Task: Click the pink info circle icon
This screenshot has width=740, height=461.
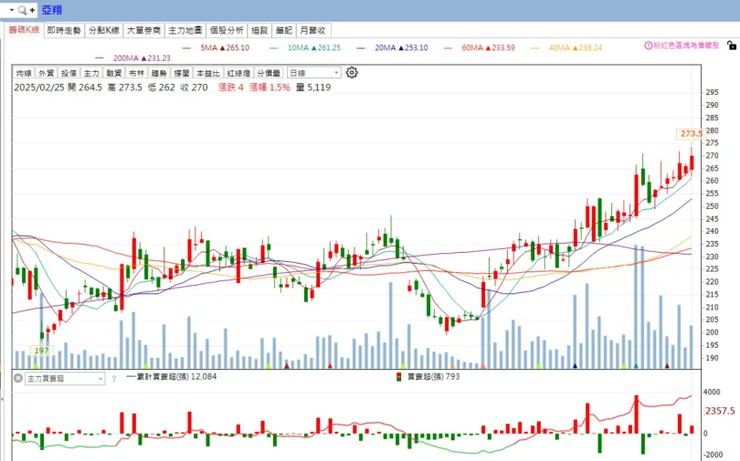Action: [648, 46]
